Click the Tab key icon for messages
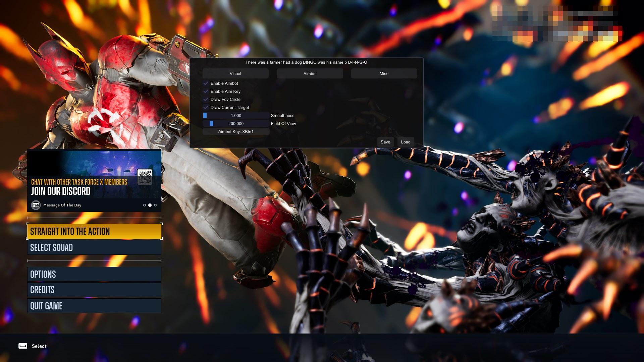Viewport: 644px width, 362px height. tap(36, 205)
